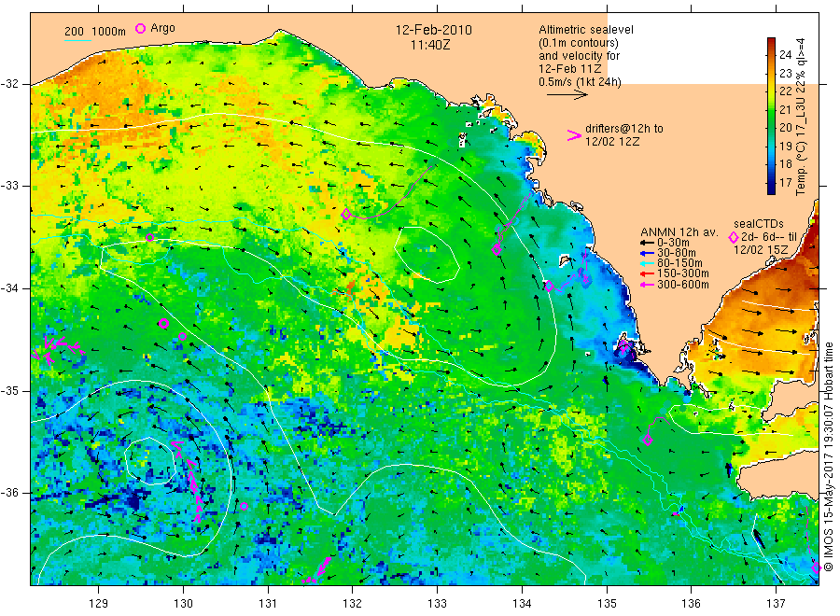
Task: Click the cyan 80-150m arrow legend icon
Action: pyautogui.click(x=647, y=263)
